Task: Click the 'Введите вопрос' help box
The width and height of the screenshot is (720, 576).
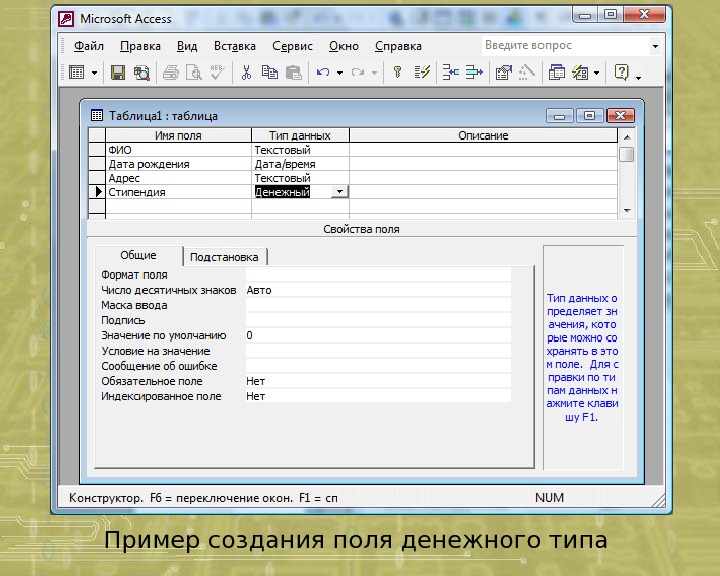Action: 566,45
